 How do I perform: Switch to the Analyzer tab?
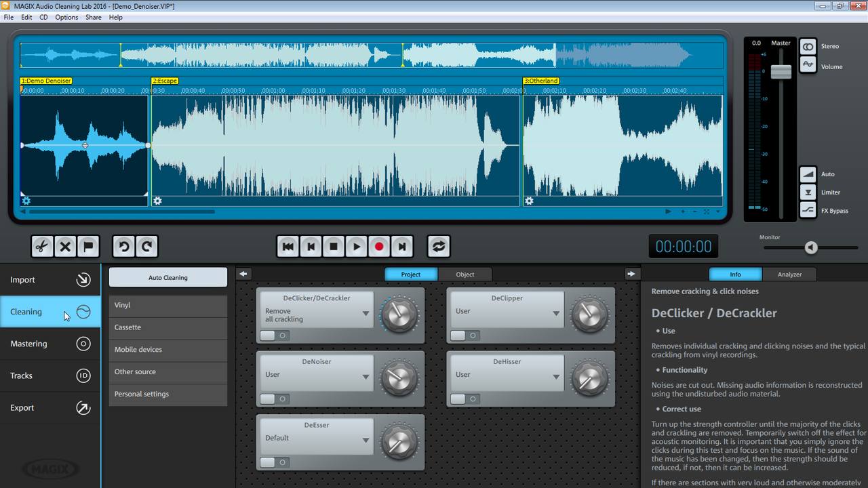click(x=789, y=274)
